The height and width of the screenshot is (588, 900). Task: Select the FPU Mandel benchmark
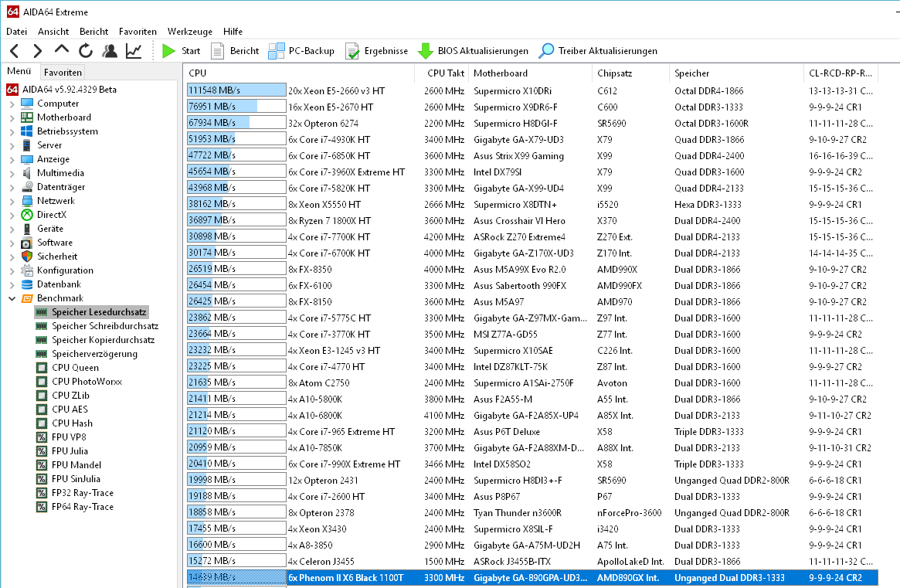tap(68, 465)
